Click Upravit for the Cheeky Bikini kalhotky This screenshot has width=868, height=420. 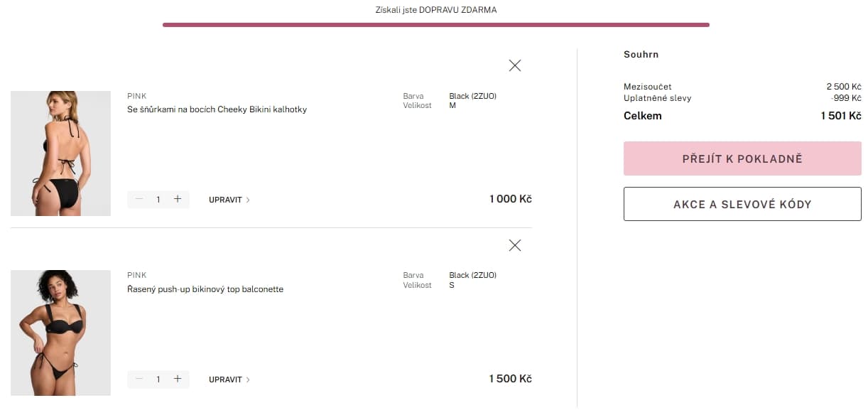point(229,200)
